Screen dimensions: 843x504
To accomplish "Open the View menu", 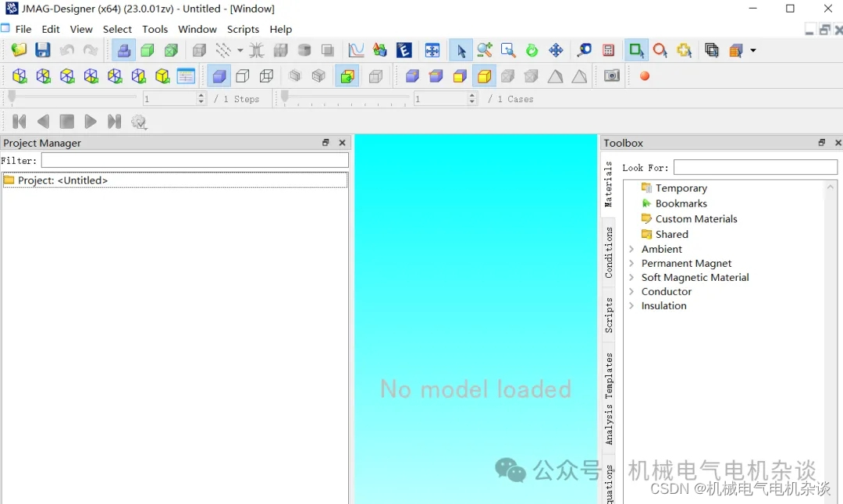I will pyautogui.click(x=81, y=29).
